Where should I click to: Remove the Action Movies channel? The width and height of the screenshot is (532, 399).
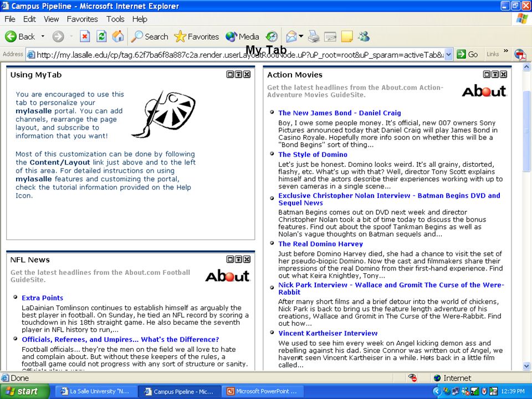(x=504, y=74)
